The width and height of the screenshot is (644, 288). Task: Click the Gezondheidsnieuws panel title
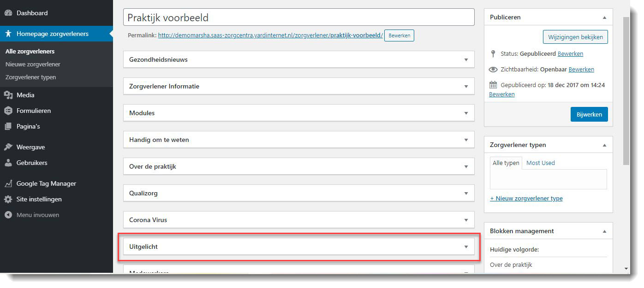[x=158, y=60]
